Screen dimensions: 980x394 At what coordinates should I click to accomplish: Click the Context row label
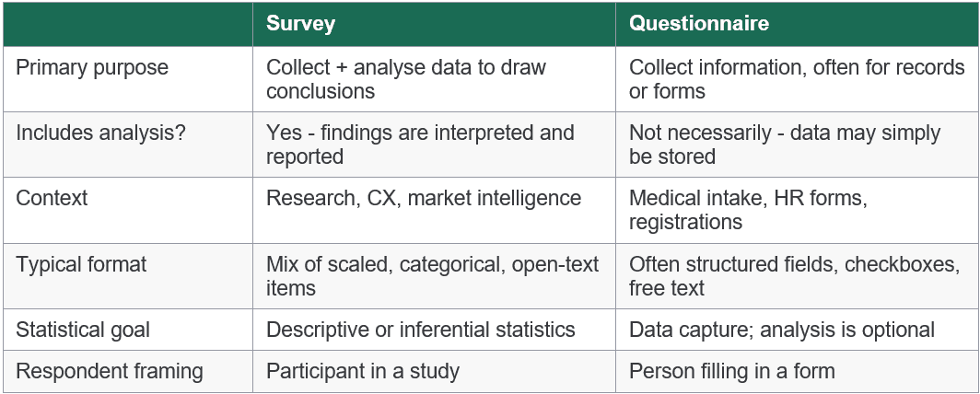(51, 199)
